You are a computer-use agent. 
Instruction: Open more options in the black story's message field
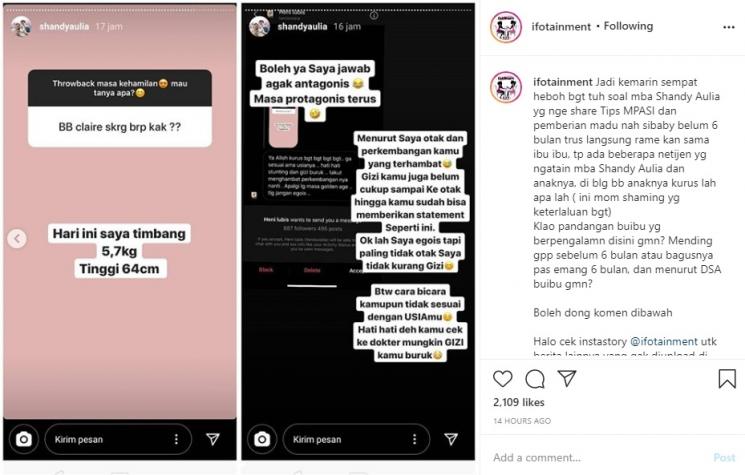(x=414, y=439)
